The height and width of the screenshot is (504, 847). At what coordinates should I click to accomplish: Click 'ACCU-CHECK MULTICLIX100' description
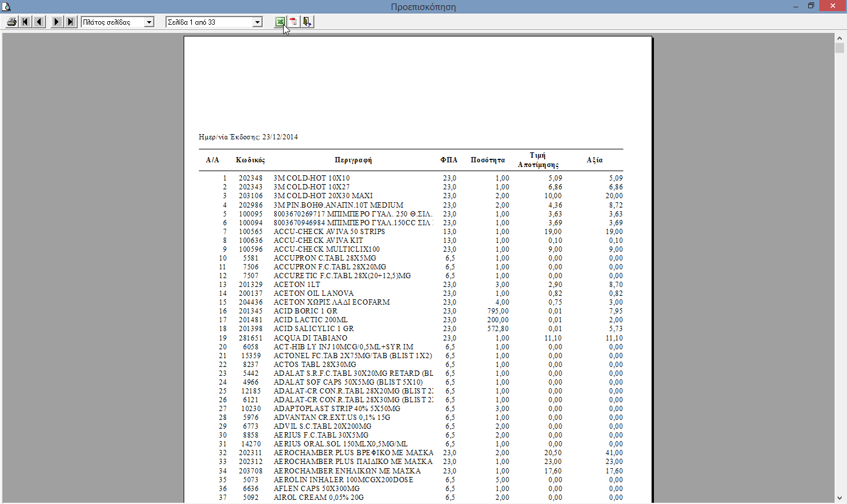(x=327, y=249)
